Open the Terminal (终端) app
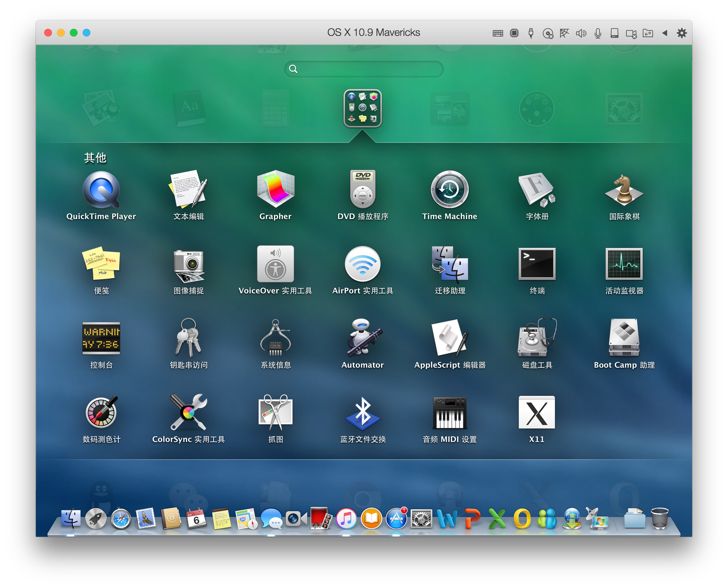Screen dimensions: 728x588 [x=537, y=264]
